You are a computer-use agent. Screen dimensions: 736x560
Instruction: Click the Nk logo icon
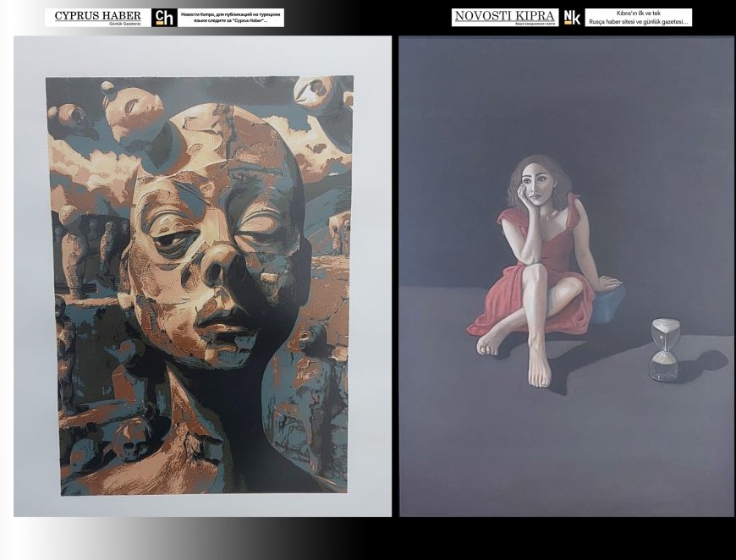click(x=572, y=18)
